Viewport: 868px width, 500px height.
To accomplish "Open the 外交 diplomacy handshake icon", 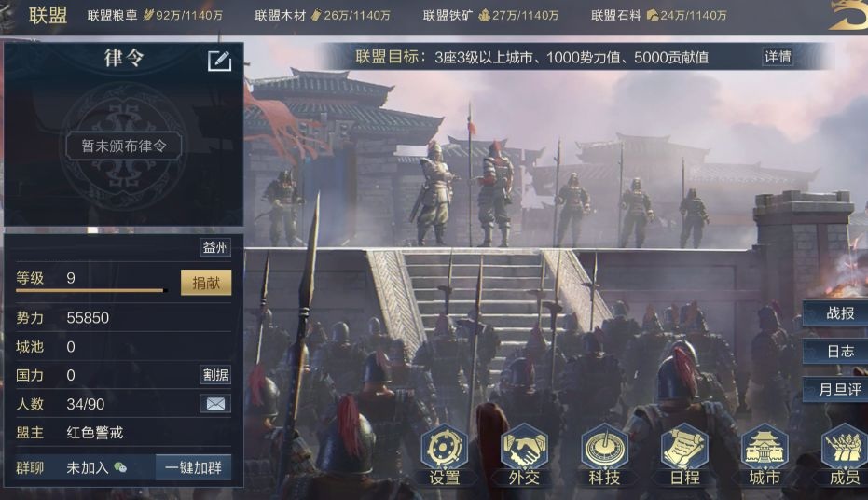I will pos(524,455).
